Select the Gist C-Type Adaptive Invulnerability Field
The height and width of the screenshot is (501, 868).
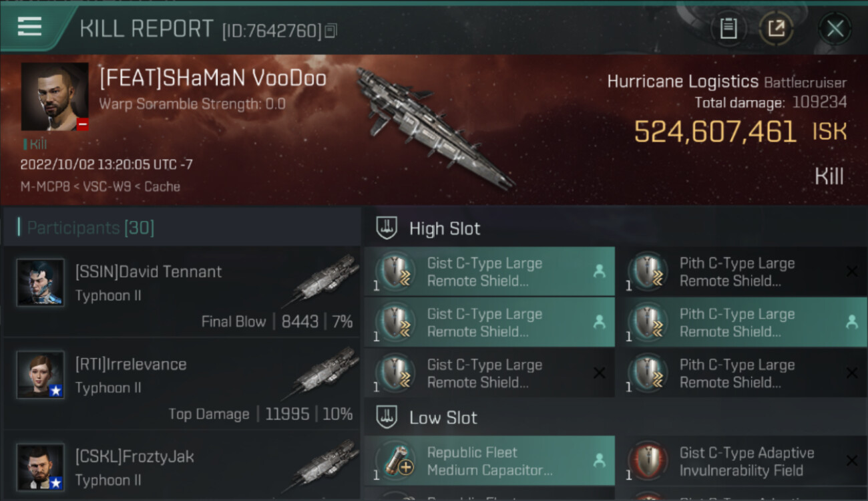click(x=742, y=461)
